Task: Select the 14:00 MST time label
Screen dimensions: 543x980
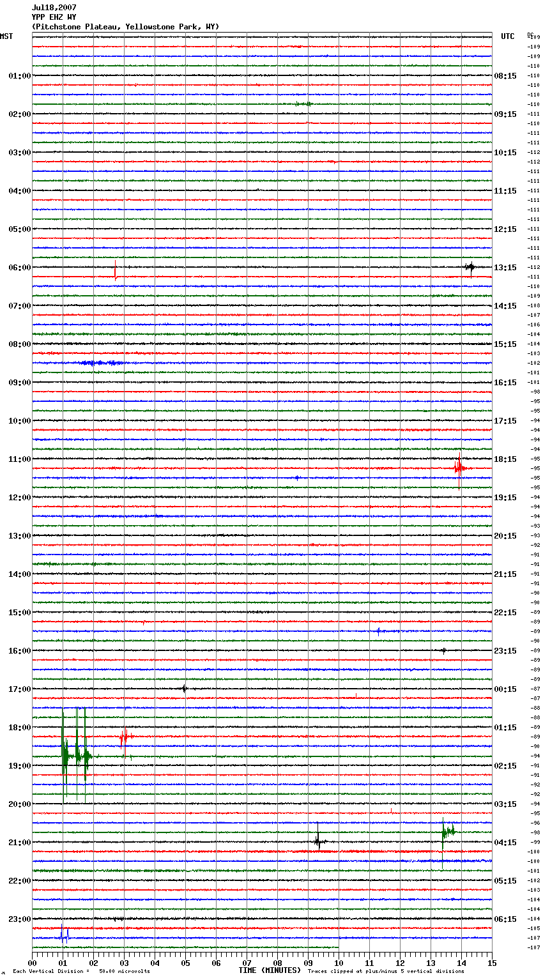Action: point(20,574)
